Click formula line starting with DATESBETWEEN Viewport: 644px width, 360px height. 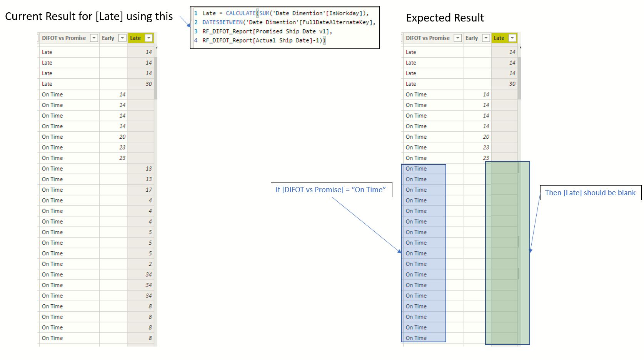coord(289,22)
